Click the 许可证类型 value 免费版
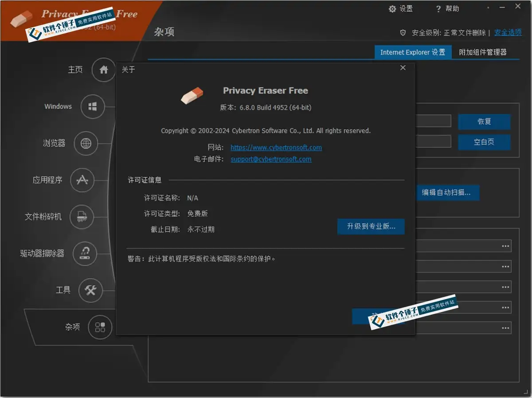Image resolution: width=532 pixels, height=398 pixels. click(x=197, y=213)
